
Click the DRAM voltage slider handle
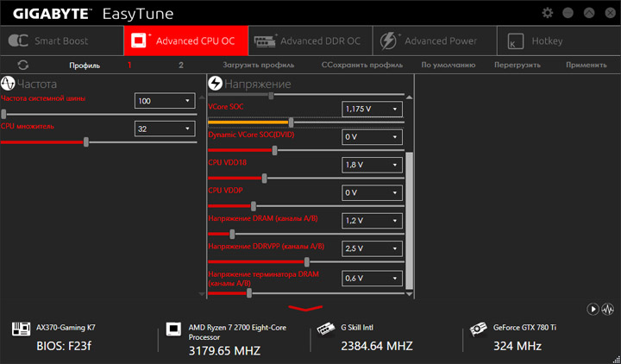(x=232, y=234)
